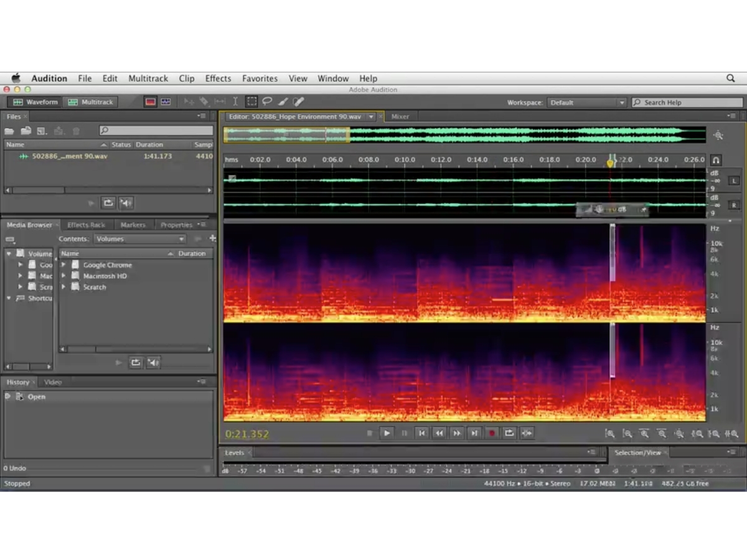747x560 pixels.
Task: Open the Mixer tab
Action: [x=400, y=116]
